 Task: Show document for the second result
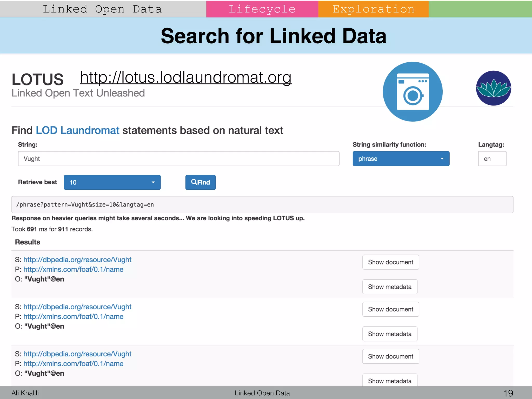(x=390, y=309)
